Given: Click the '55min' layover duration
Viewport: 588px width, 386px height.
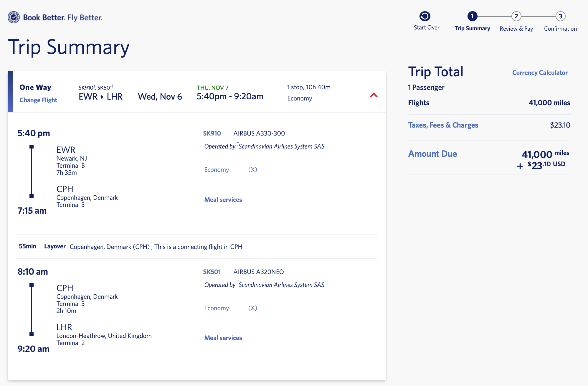Looking at the screenshot, I should [27, 246].
